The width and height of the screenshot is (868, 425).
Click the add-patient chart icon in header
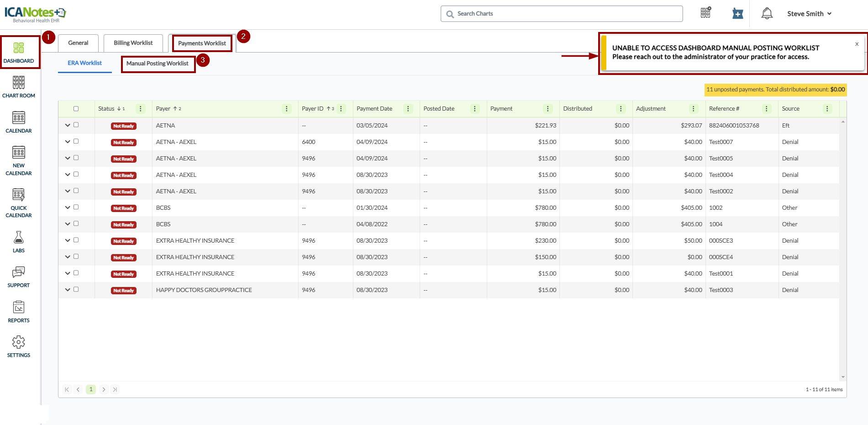(x=737, y=14)
